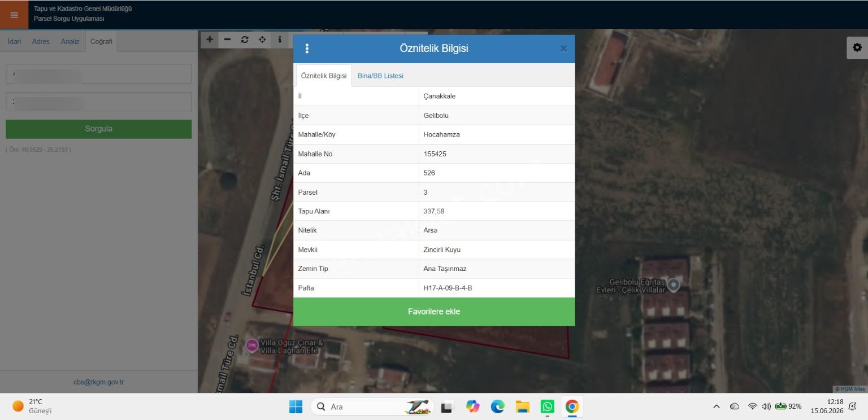The height and width of the screenshot is (420, 868).
Task: Open the notifications bell icon
Action: coord(853,406)
